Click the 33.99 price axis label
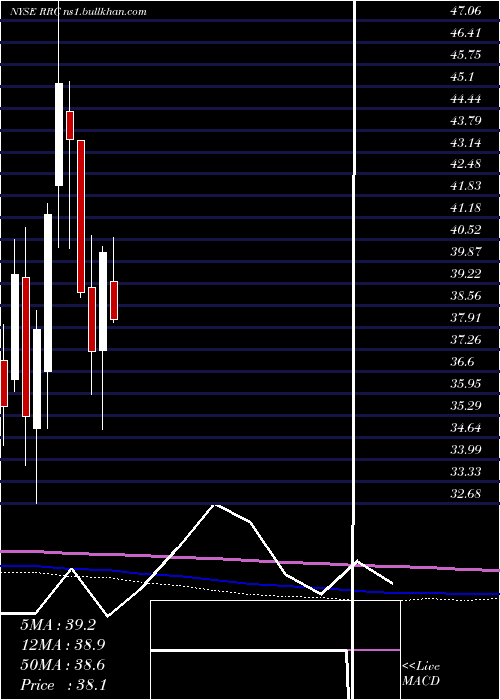 pos(466,450)
